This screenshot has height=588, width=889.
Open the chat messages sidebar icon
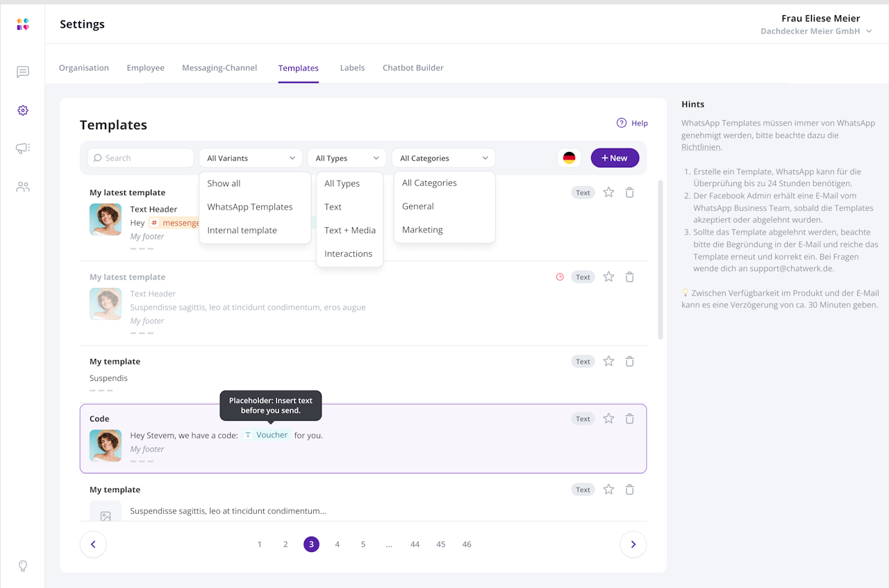pos(23,72)
